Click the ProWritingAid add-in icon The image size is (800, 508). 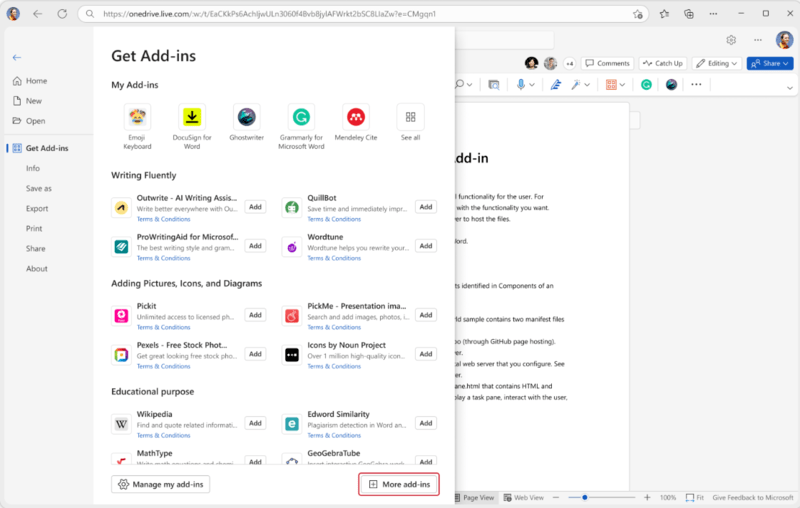click(121, 247)
